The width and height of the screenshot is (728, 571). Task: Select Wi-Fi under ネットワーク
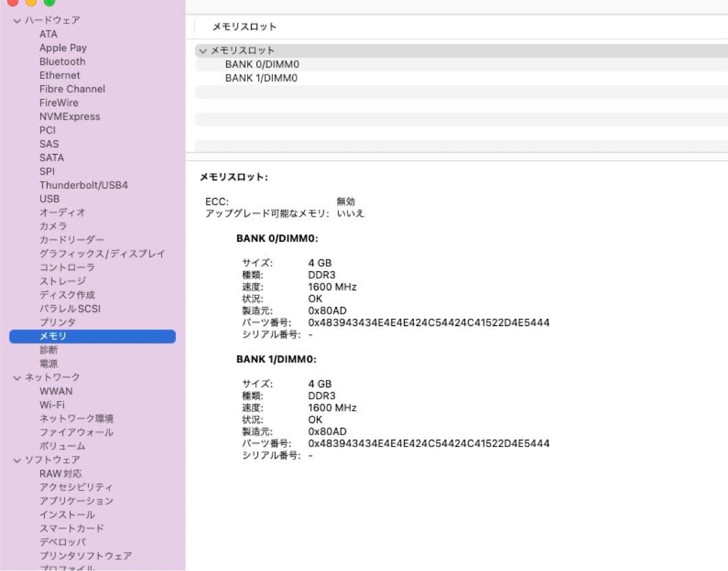(52, 404)
